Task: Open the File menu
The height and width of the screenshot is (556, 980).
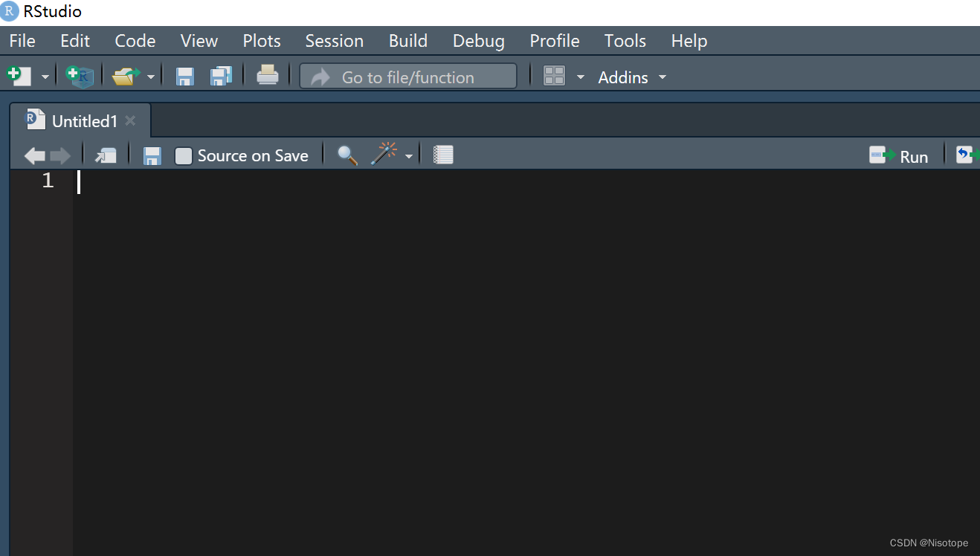Action: pyautogui.click(x=22, y=41)
